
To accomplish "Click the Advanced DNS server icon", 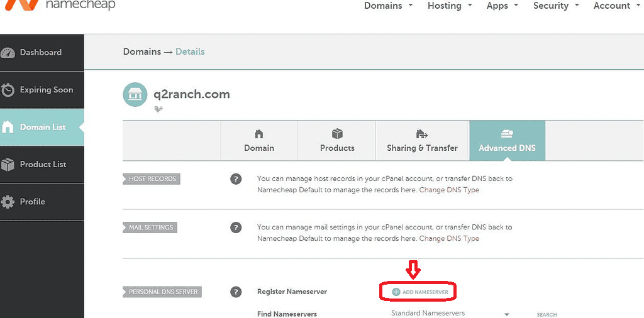I will (508, 134).
